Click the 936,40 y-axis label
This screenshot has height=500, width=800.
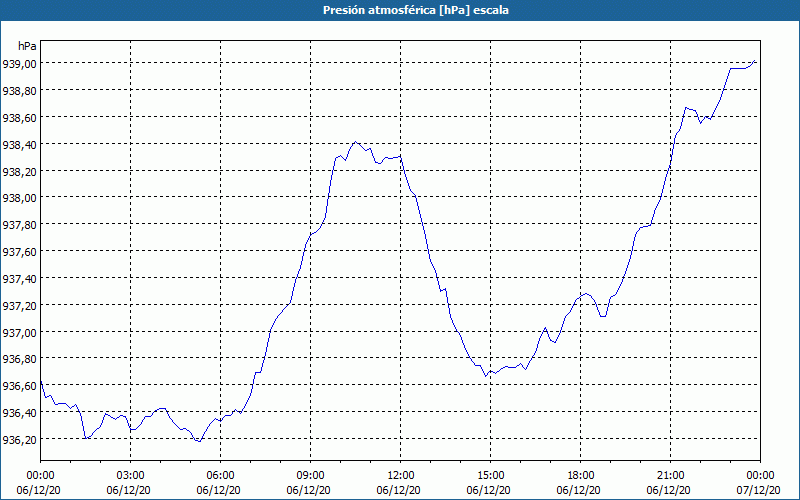[19, 412]
